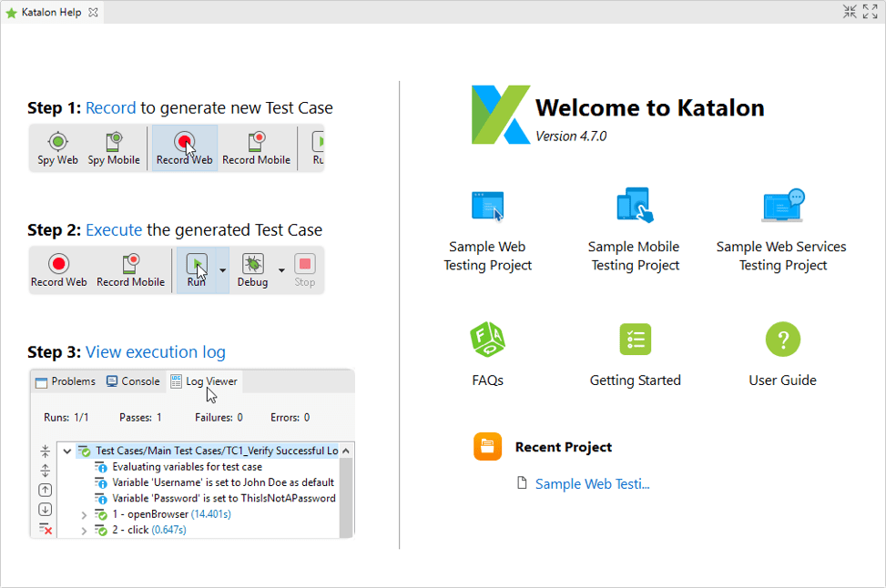
Task: Collapse the TC1_Verify Successful Lo test case node
Action: point(67,451)
